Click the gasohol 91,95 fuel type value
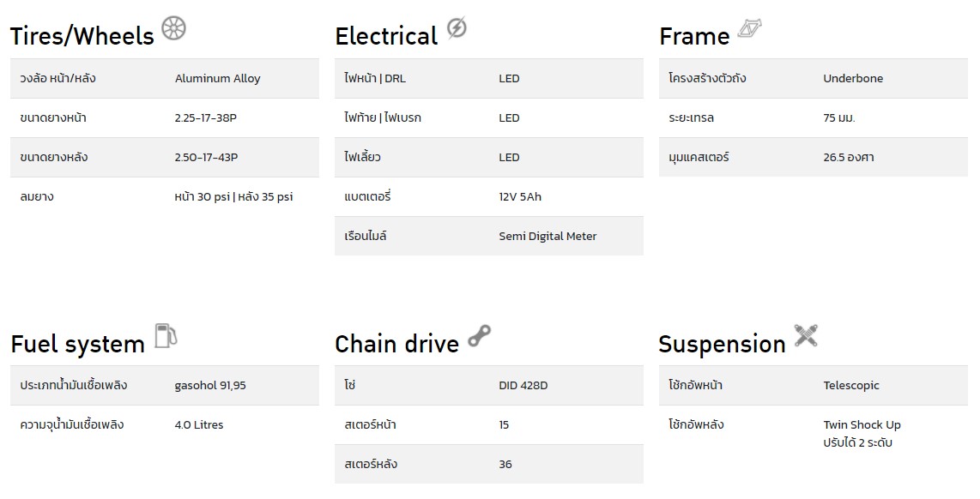 [x=210, y=385]
